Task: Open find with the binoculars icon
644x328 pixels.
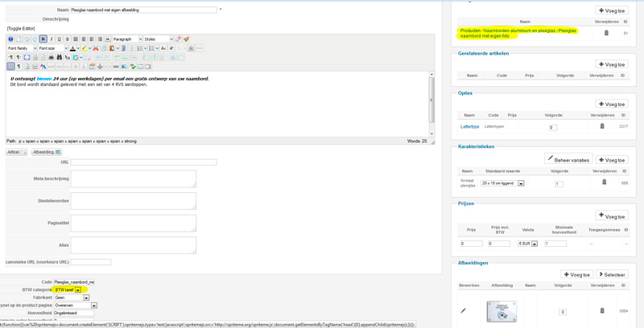Action: (x=60, y=57)
